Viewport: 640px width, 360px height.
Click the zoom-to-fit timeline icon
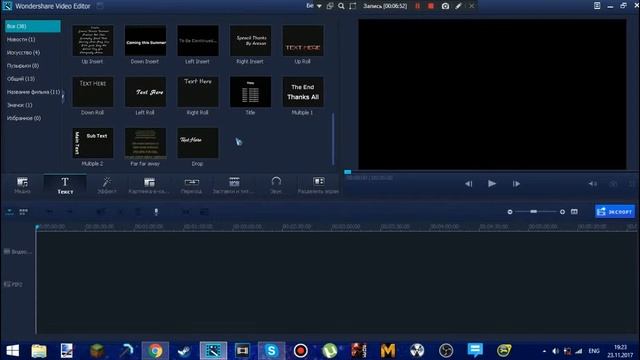coord(574,212)
